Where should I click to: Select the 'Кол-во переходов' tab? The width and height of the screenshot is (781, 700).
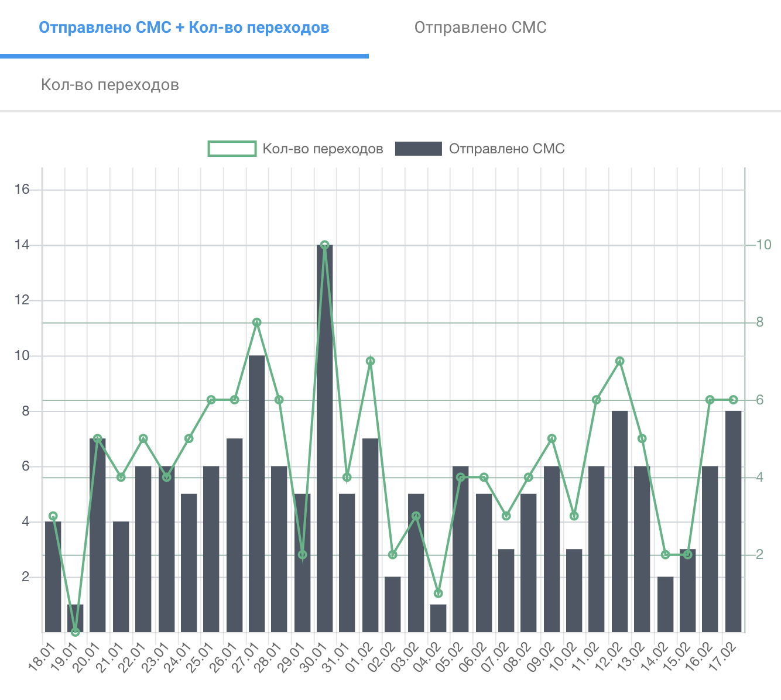coord(110,85)
